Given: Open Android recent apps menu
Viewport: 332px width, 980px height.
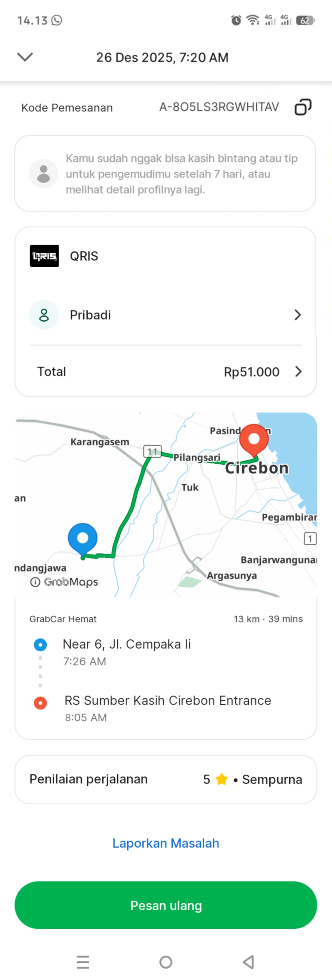Looking at the screenshot, I should (x=82, y=962).
